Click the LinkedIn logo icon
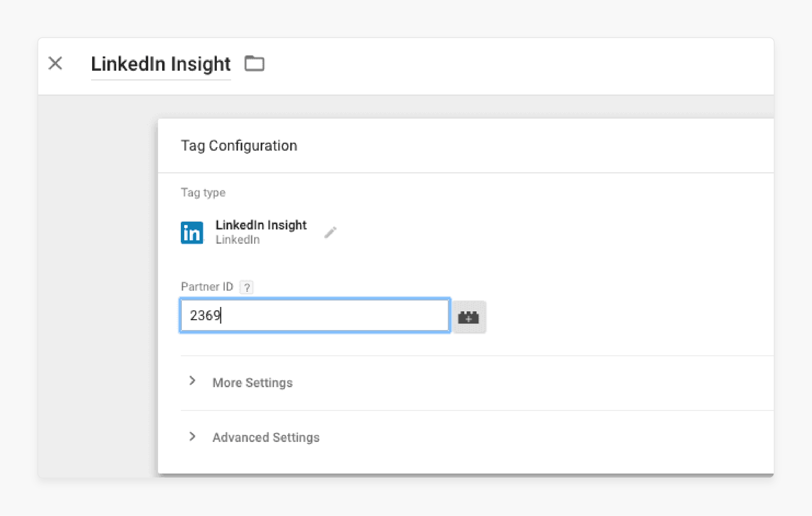Viewport: 812px width, 516px height. click(192, 233)
